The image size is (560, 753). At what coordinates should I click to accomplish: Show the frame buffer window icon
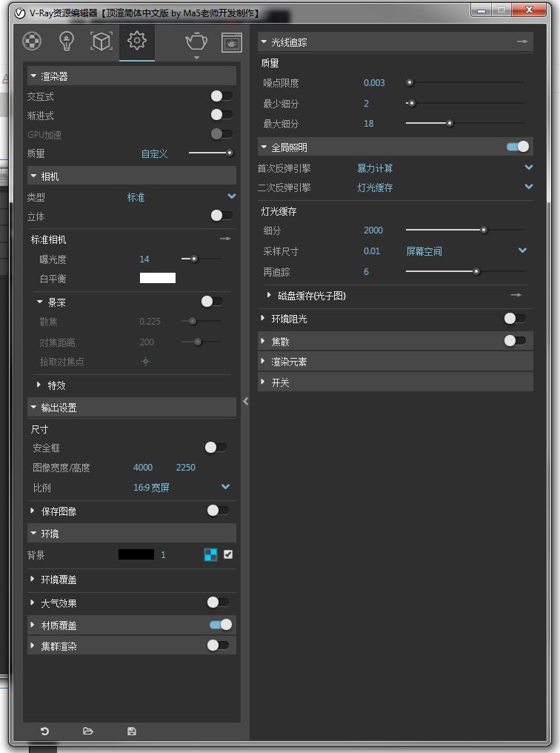(232, 42)
